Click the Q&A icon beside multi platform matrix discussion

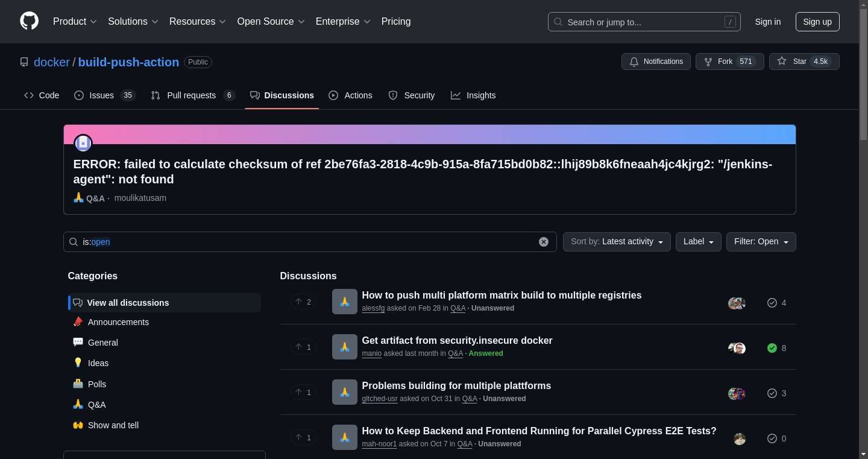click(x=345, y=302)
